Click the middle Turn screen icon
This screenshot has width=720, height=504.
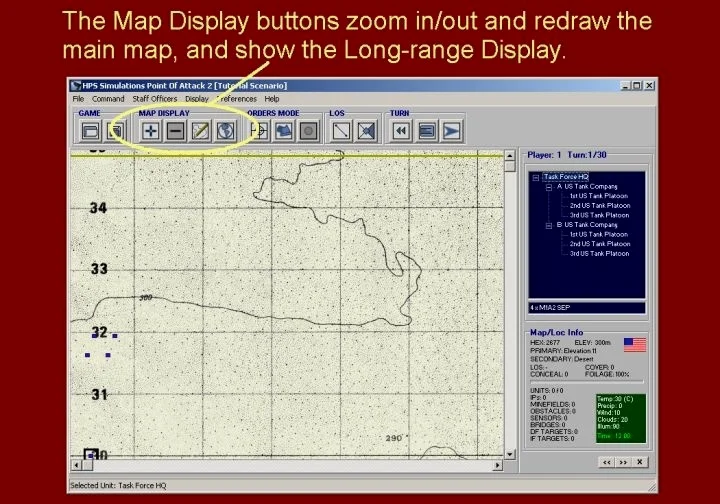coord(427,131)
